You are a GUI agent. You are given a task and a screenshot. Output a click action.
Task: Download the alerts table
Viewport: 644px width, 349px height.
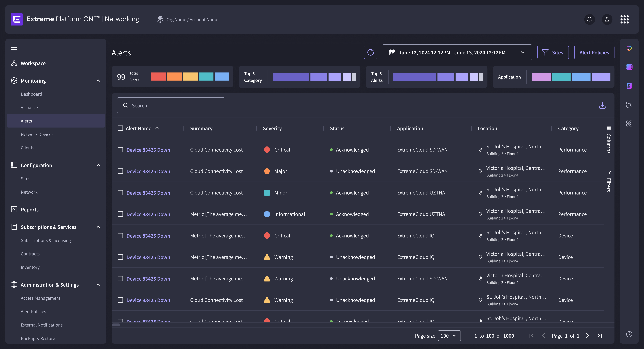[x=602, y=105]
